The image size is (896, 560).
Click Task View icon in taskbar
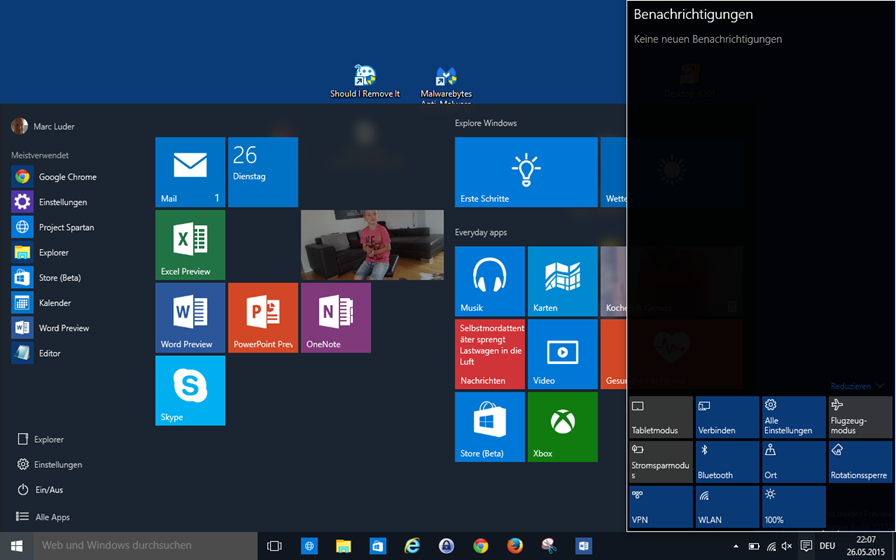pos(274,546)
